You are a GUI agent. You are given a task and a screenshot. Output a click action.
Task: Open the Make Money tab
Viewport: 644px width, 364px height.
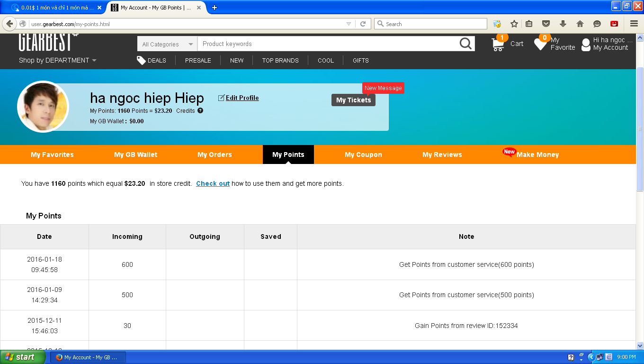tap(537, 155)
